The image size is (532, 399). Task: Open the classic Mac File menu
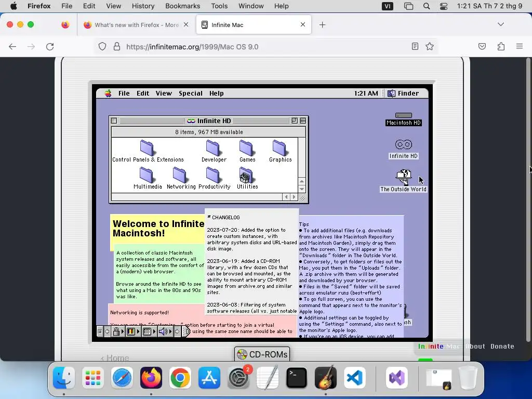(124, 94)
